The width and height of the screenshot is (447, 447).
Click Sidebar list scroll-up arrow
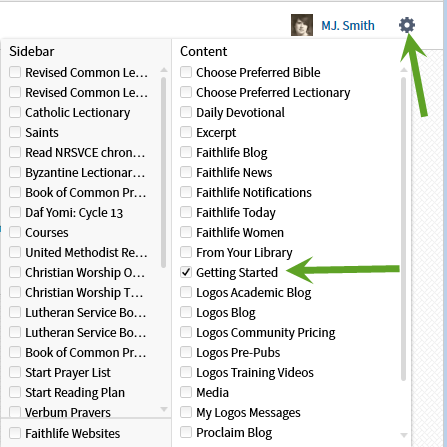[164, 70]
